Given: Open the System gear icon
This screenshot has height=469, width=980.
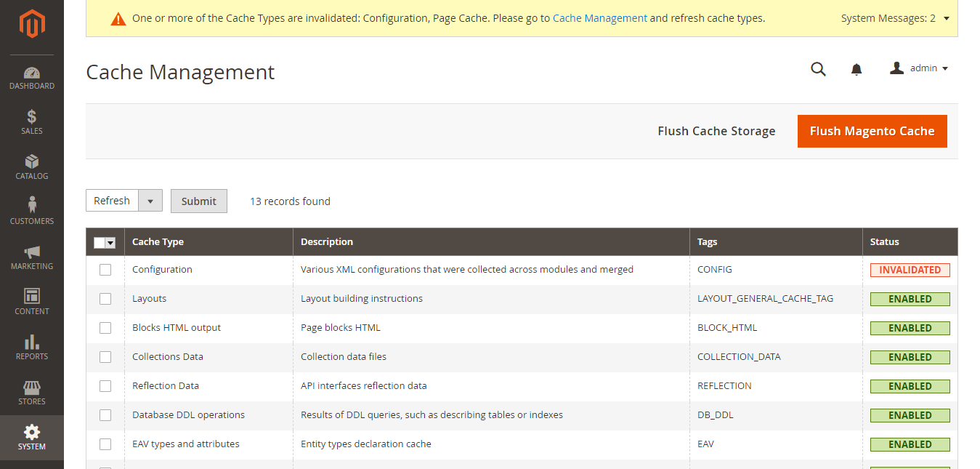Looking at the screenshot, I should pos(32,433).
